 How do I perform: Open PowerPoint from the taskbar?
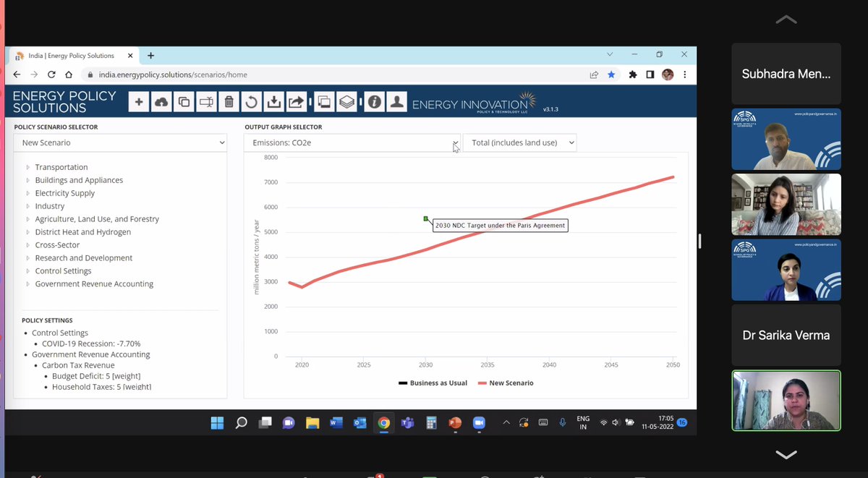tap(454, 423)
